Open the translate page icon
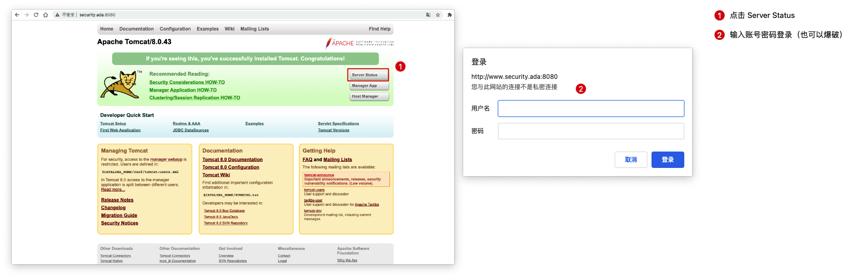Screen dimensions: 868x278 click(428, 15)
